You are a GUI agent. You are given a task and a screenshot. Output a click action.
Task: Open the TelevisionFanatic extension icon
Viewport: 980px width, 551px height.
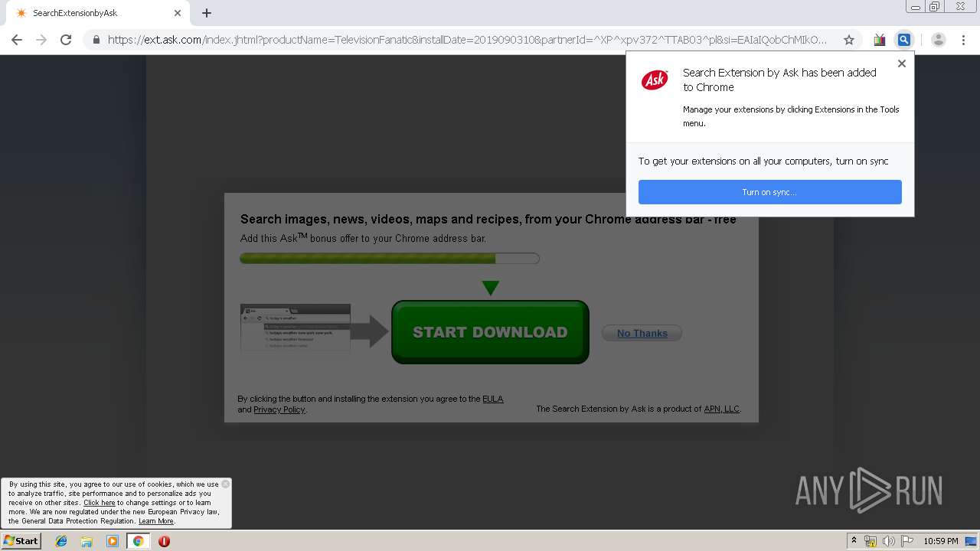tap(880, 40)
